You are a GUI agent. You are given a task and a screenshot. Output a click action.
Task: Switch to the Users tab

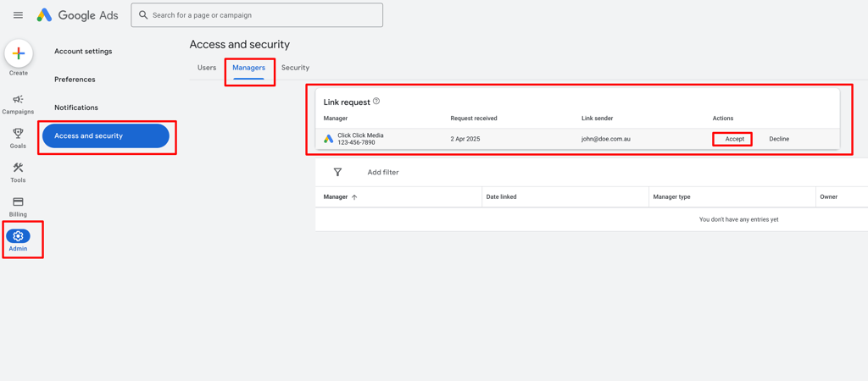click(x=207, y=68)
